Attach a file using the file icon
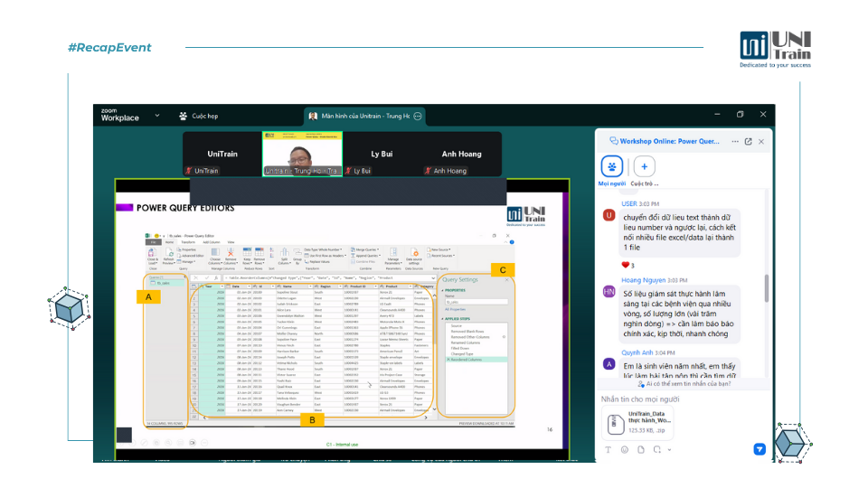The width and height of the screenshot is (868, 488). (x=640, y=450)
